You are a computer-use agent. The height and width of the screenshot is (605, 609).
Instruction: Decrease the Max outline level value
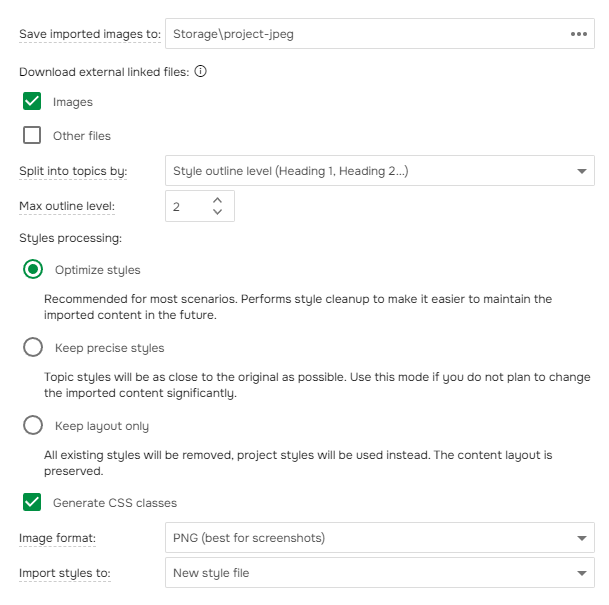[218, 212]
